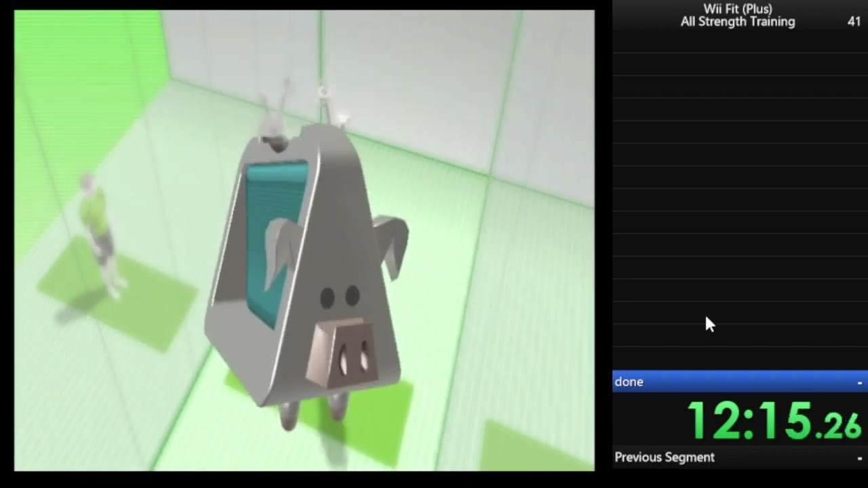Screen dimensions: 868x488
Task: Select the "done" split row
Action: pos(740,382)
